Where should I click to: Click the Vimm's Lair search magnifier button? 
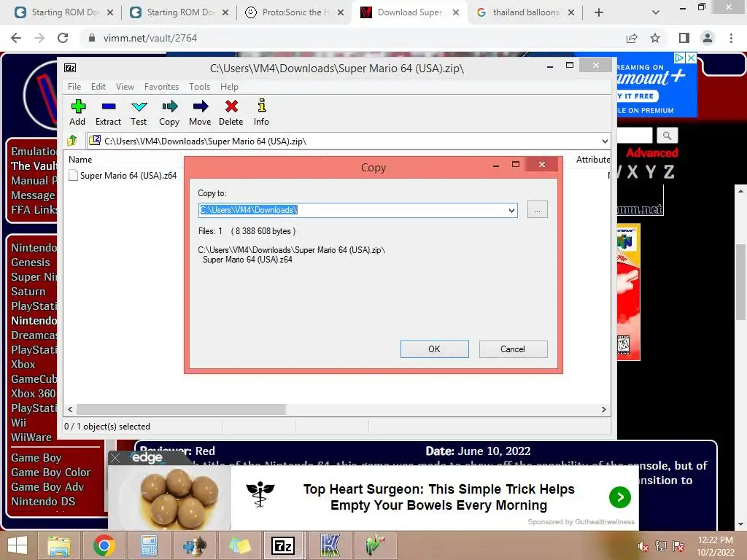click(667, 136)
